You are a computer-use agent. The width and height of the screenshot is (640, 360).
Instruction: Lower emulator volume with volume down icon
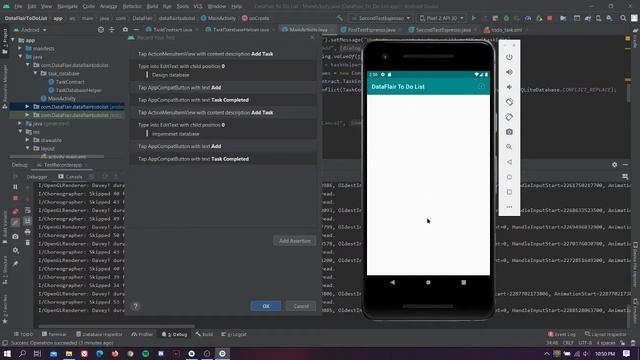(x=509, y=87)
